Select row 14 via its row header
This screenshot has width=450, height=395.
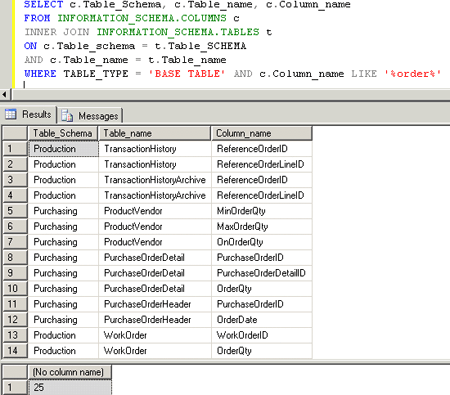[x=15, y=350]
